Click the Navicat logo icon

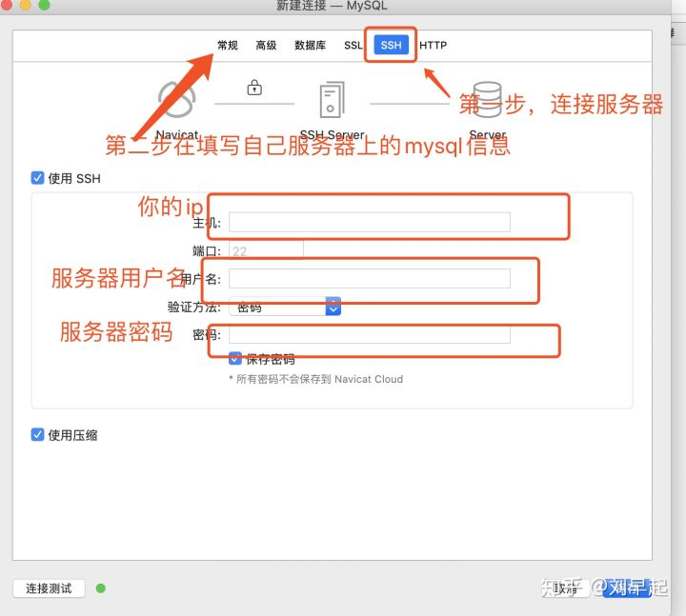click(x=177, y=100)
